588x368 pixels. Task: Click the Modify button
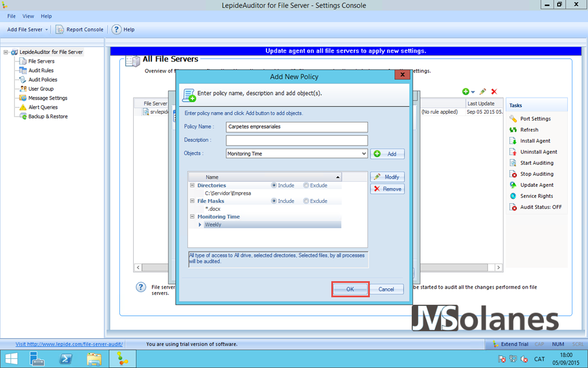(388, 177)
